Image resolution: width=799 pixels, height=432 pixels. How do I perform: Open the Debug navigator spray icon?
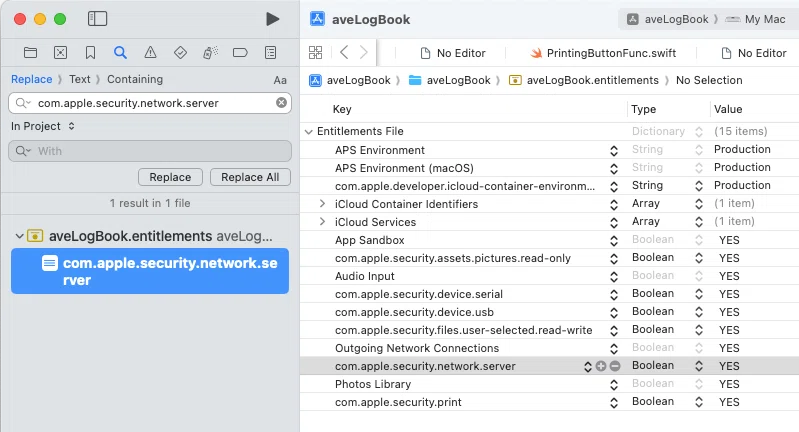click(210, 52)
